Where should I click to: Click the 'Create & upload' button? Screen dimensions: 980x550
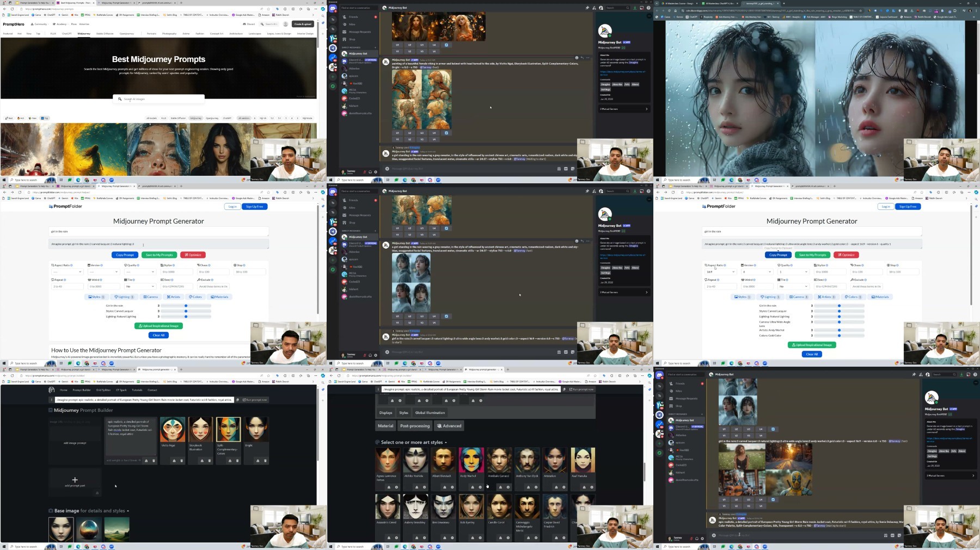(x=303, y=24)
